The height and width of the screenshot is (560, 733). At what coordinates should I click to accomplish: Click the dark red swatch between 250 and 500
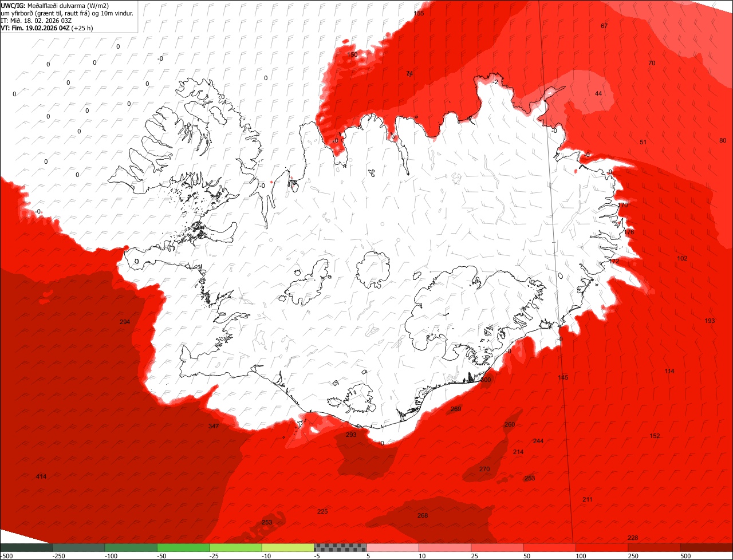click(x=655, y=547)
